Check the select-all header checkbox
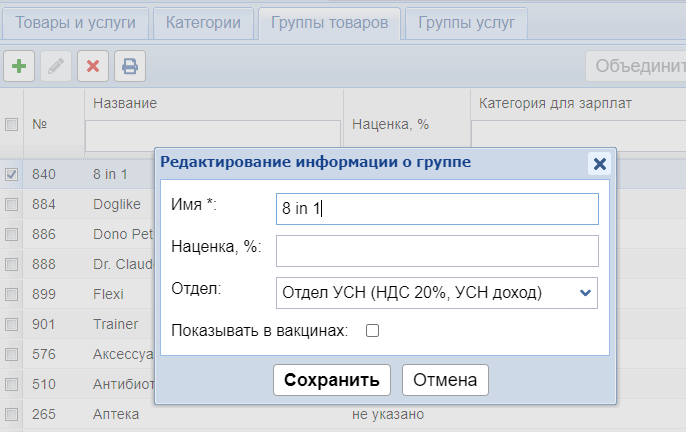 point(12,125)
